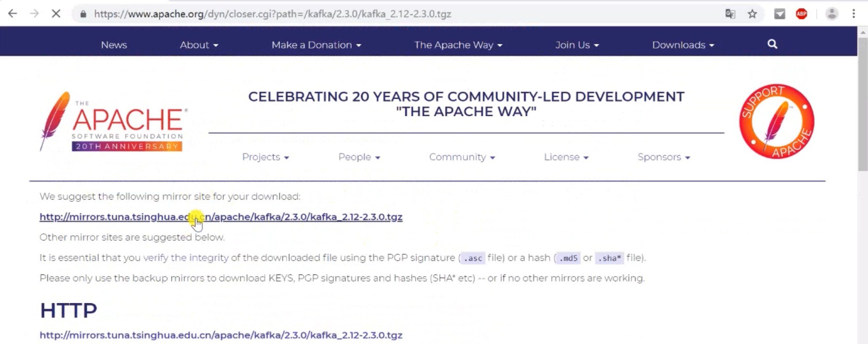The height and width of the screenshot is (344, 868).
Task: Click the 'CELEBRATING 20 YEARS' banner heading
Action: [x=466, y=104]
